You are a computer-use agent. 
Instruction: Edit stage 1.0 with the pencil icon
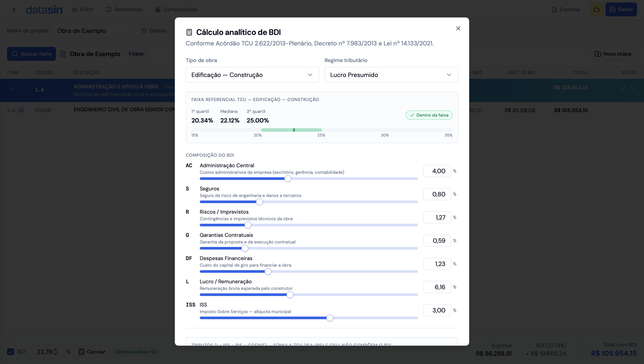[623, 88]
